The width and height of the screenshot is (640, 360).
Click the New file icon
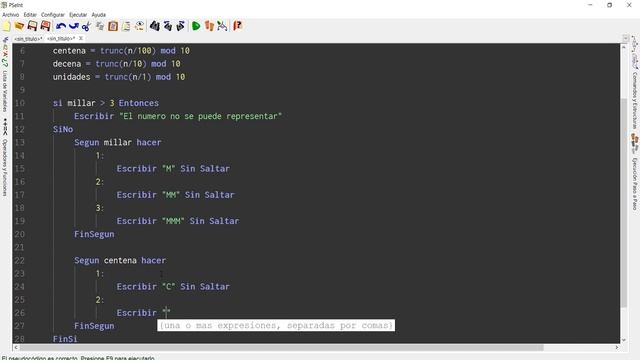(7, 26)
